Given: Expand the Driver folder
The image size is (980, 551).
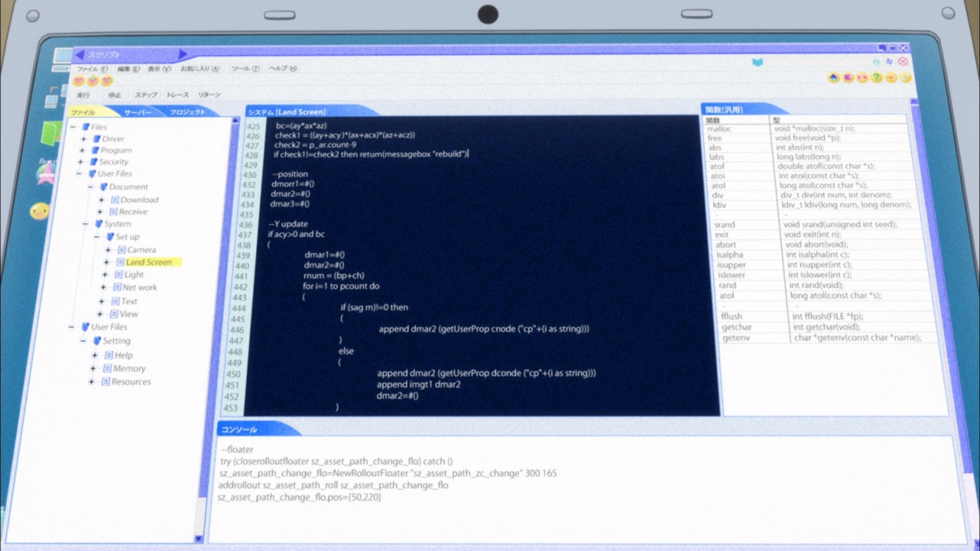Looking at the screenshot, I should pyautogui.click(x=84, y=139).
